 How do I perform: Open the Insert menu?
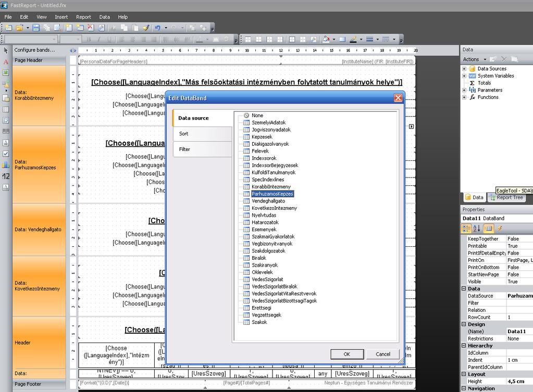coord(61,17)
